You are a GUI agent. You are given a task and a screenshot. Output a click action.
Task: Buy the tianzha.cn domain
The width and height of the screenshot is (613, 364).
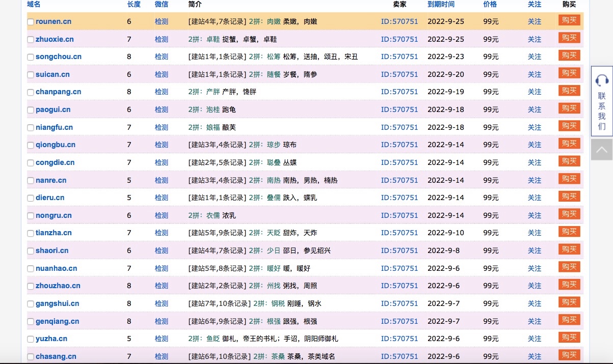point(569,232)
